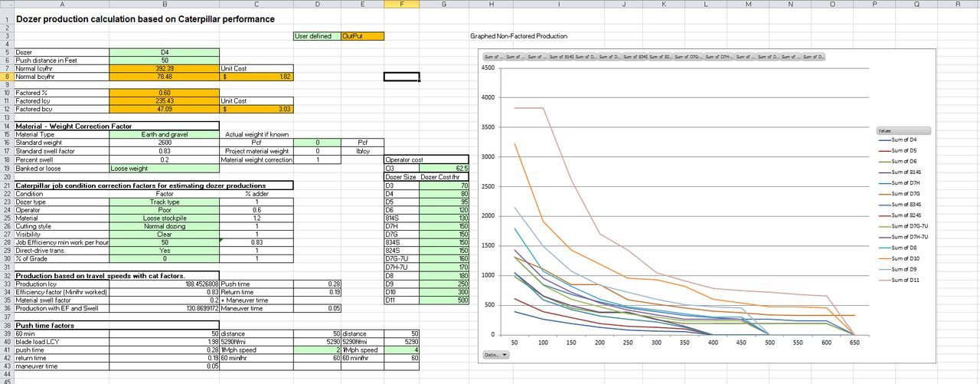Click the Dozer value cell showing D4
This screenshot has width=980, height=384.
click(164, 52)
